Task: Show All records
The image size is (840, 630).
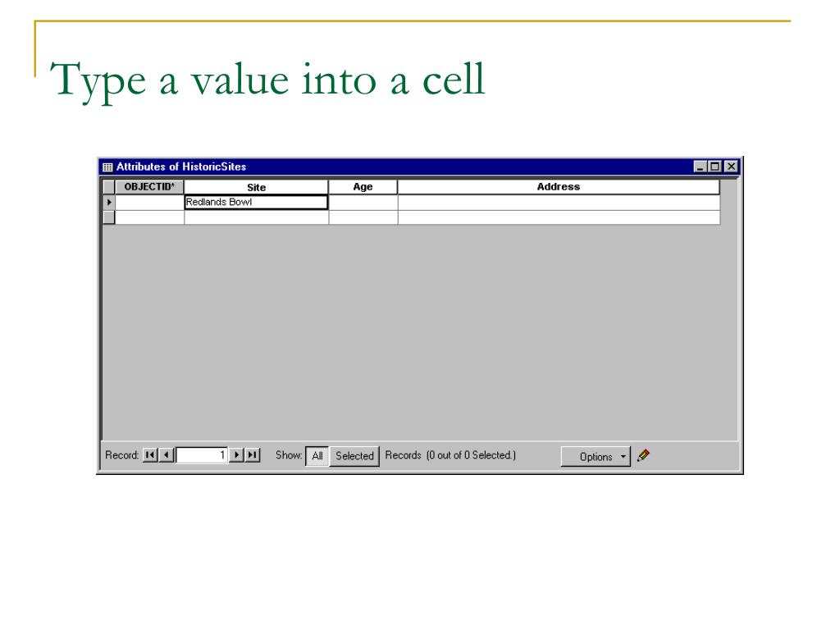Action: tap(317, 456)
